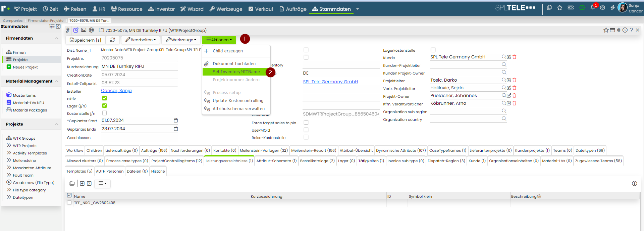
Task: Switch to the Aufträge (156) tab
Action: (154, 150)
